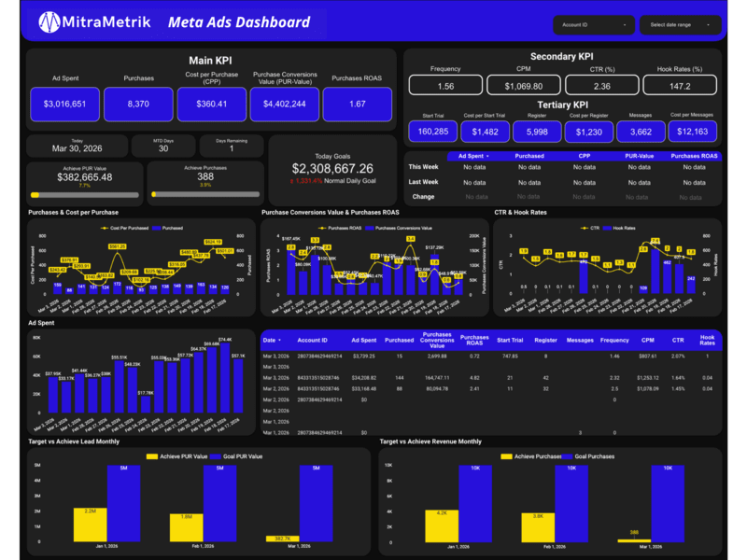Open the Account ID dropdown

pyautogui.click(x=593, y=24)
